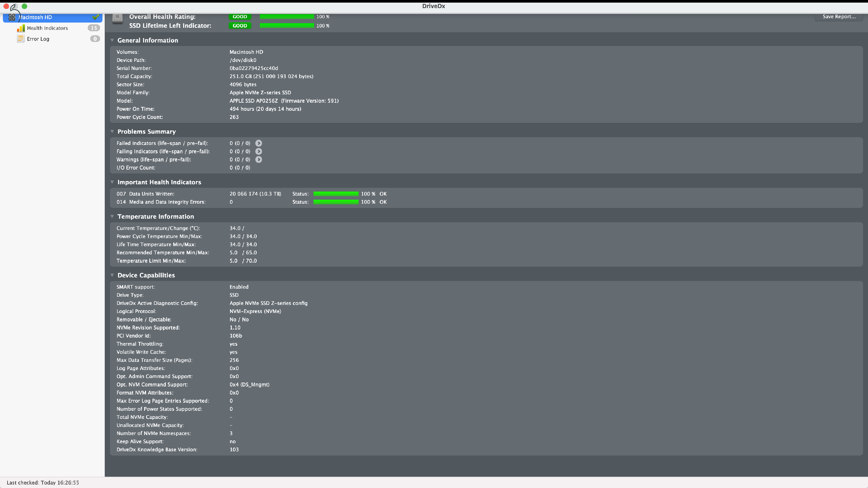Click the green checkmark beside Macintosh HD

click(96, 16)
